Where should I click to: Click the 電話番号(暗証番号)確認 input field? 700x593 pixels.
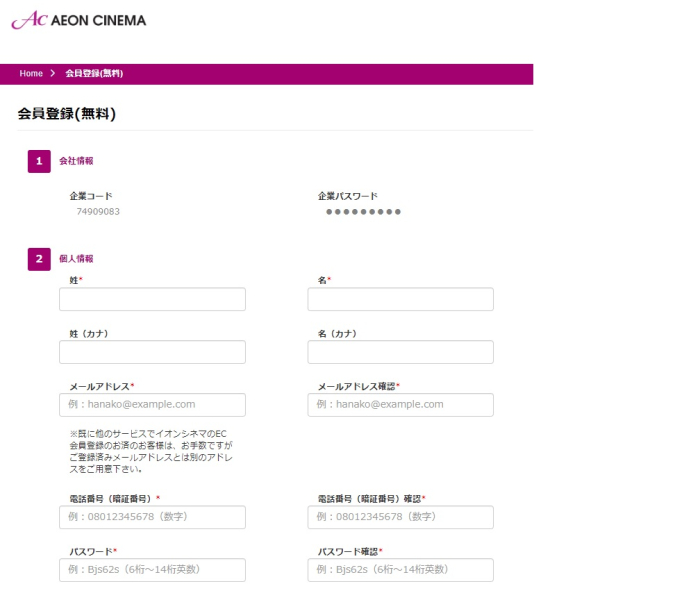pyautogui.click(x=400, y=517)
